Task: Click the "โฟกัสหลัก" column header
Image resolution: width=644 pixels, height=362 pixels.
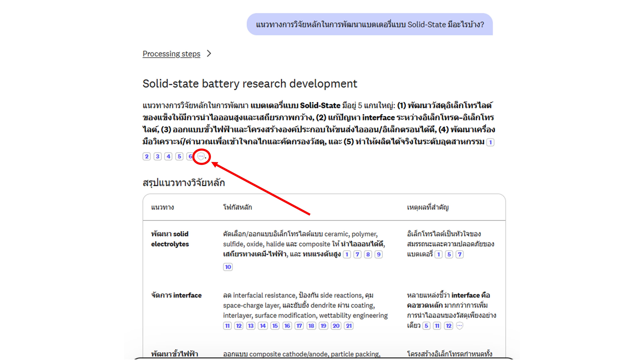Action: pos(237,207)
